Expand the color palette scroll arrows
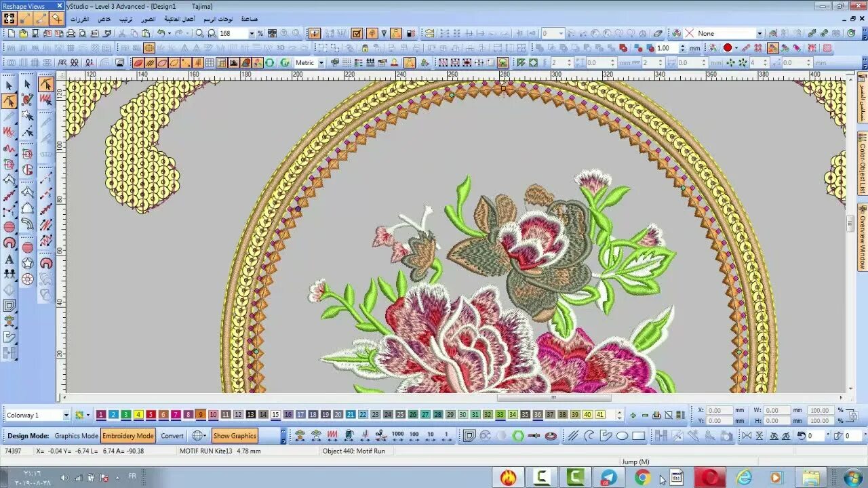 pyautogui.click(x=618, y=415)
